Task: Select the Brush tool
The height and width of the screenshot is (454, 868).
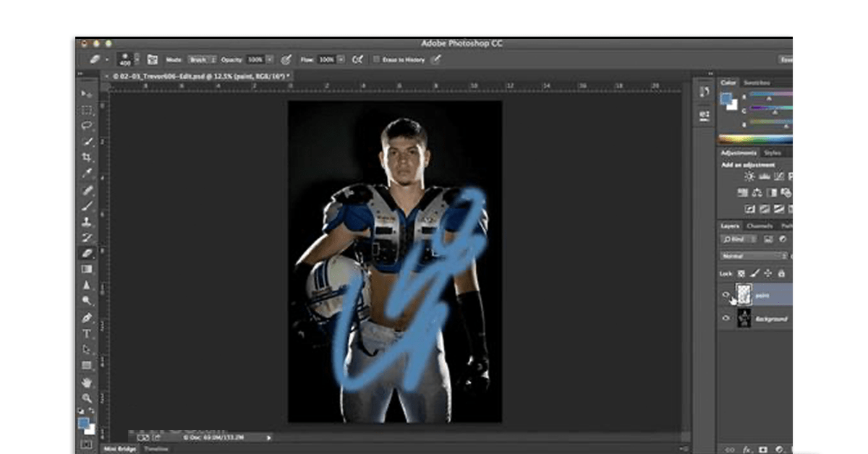Action: (87, 207)
